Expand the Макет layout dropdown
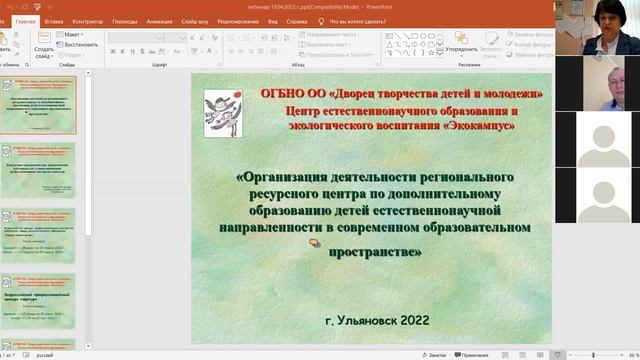Image resolution: width=640 pixels, height=360 pixels. pyautogui.click(x=70, y=34)
